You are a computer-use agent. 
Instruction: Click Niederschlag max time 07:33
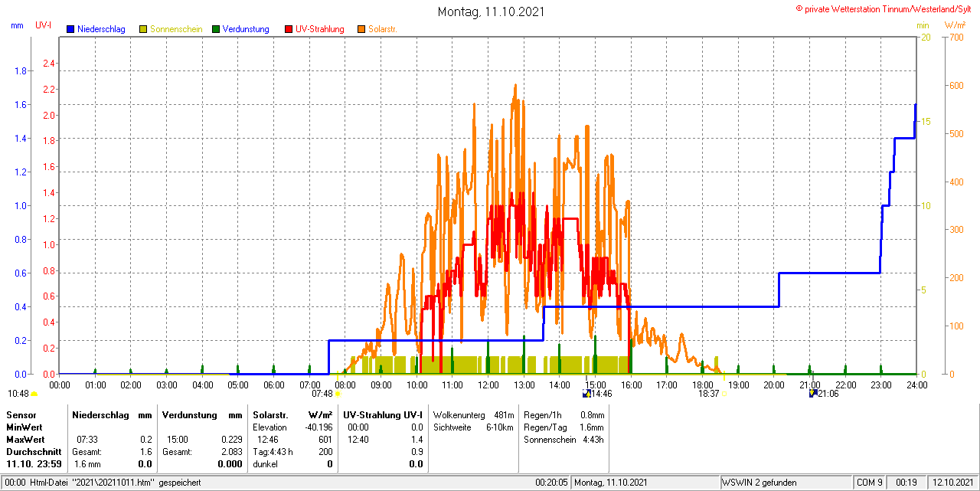(x=87, y=440)
